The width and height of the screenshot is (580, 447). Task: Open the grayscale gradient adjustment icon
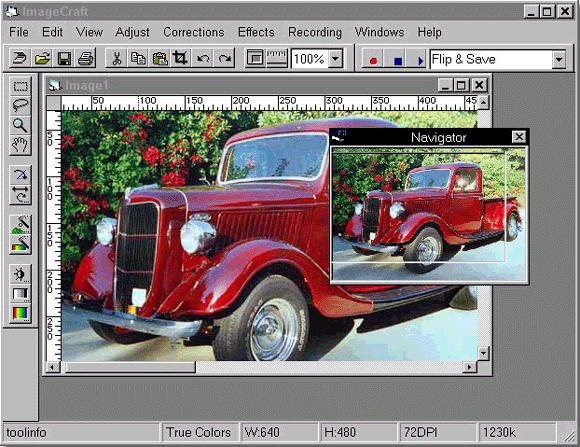pos(20,294)
